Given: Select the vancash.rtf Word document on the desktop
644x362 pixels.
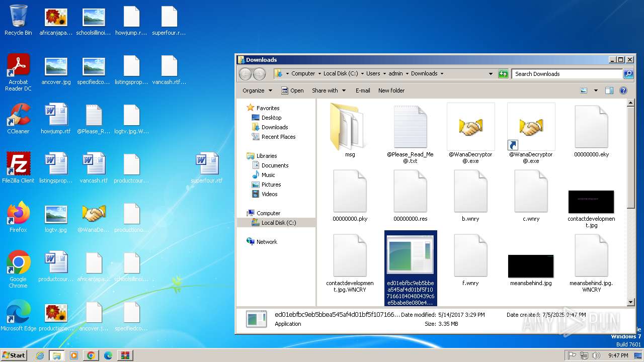Looking at the screenshot, I should coord(94,168).
